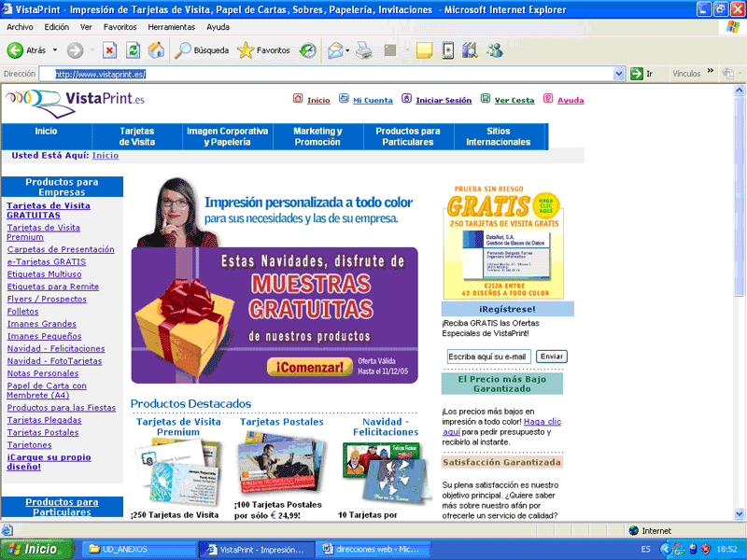This screenshot has height=560, width=747.
Task: Select the Tarjetas de Visita nav tab
Action: 137,136
